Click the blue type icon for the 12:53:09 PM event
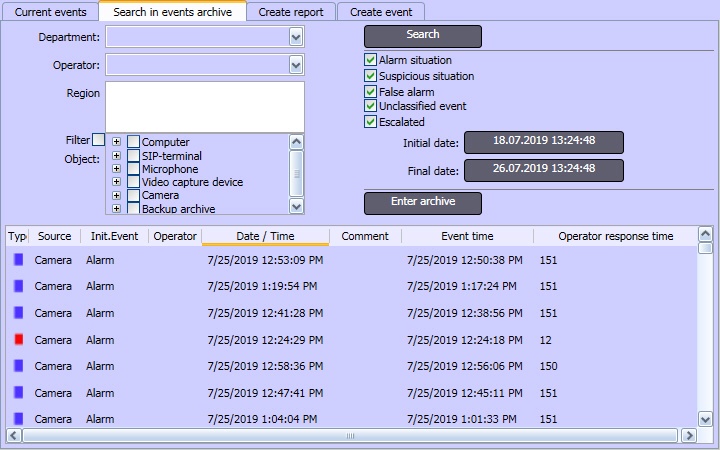720x450 pixels. [18, 260]
